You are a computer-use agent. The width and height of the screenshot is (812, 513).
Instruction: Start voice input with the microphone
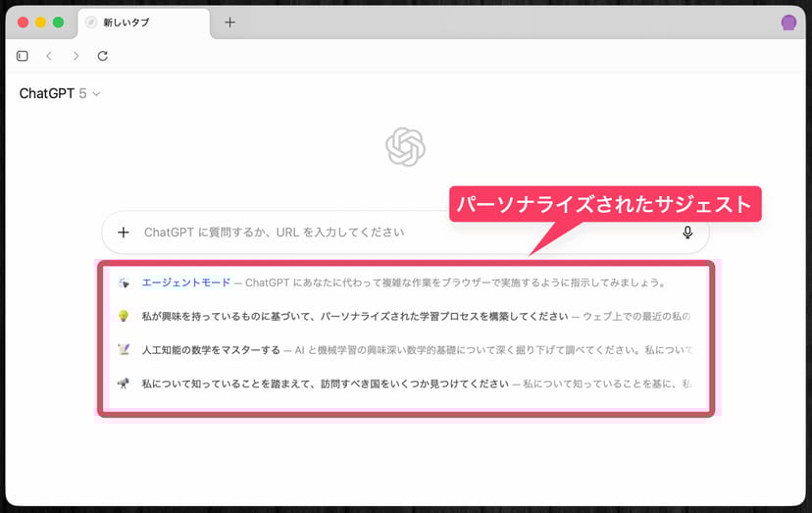point(687,232)
